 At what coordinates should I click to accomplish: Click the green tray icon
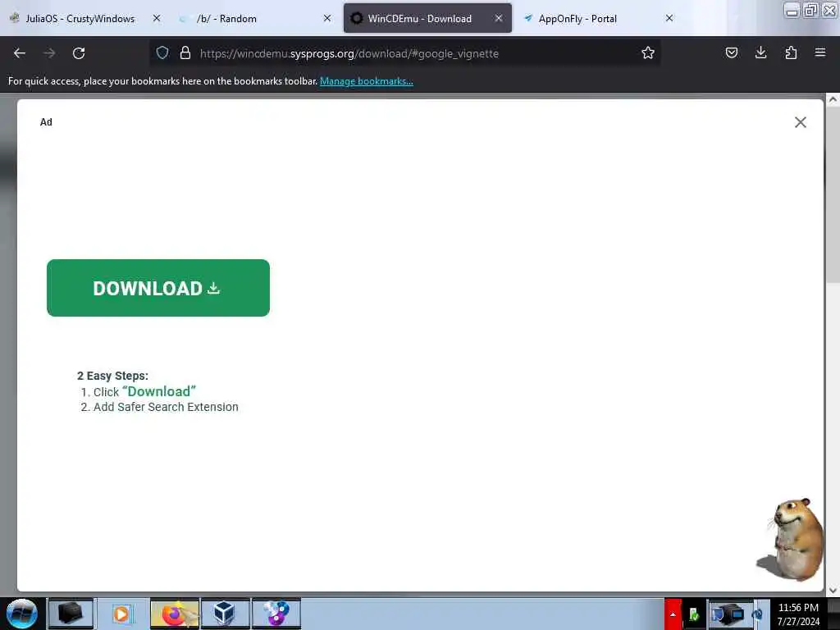694,614
